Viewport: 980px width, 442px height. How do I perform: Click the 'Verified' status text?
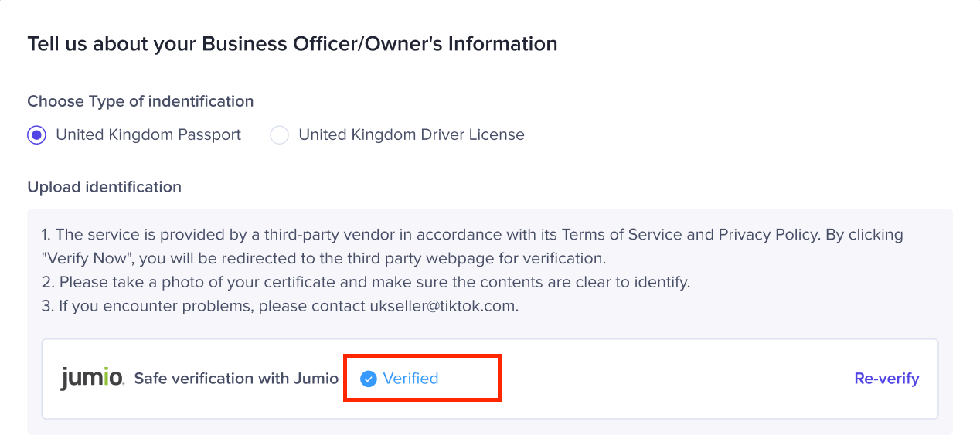pos(410,379)
